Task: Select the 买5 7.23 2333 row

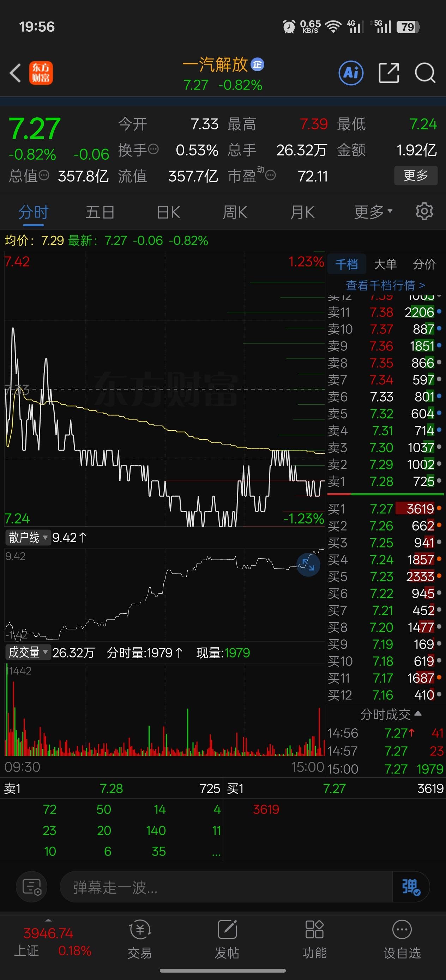Action: [x=385, y=576]
